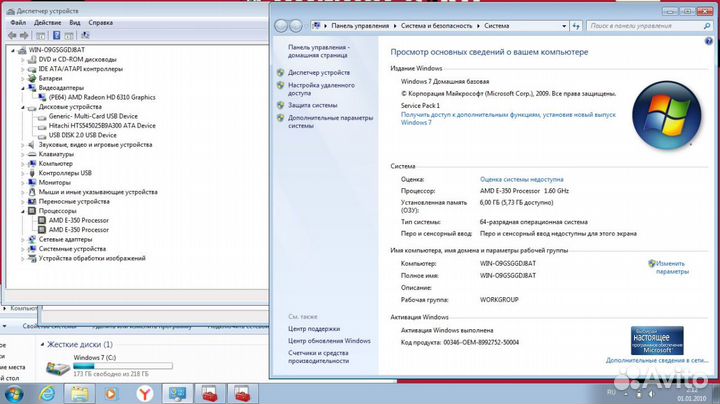Open the Центр поддержки link
The height and width of the screenshot is (404, 720).
[x=314, y=329]
